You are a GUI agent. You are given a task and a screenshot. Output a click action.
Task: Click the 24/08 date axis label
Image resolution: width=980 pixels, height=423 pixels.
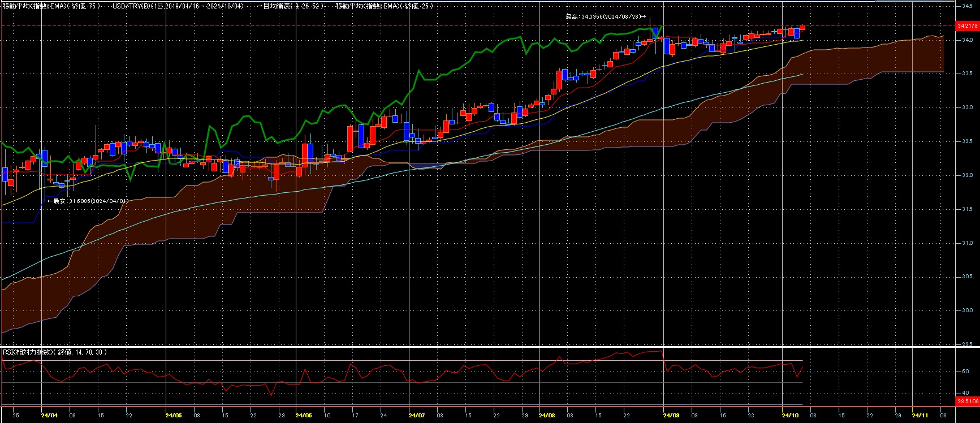click(547, 415)
